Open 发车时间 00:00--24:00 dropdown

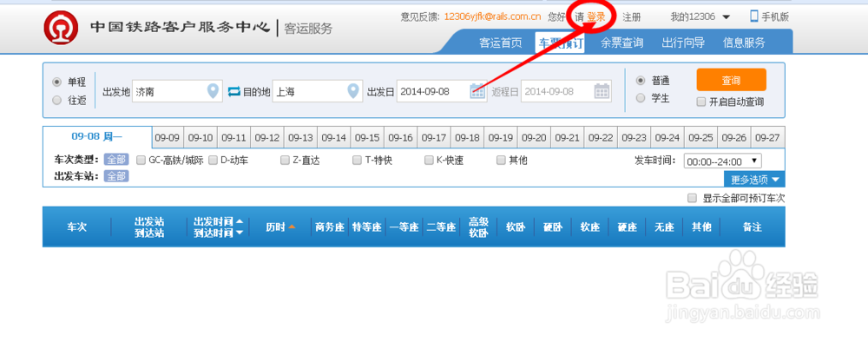click(x=723, y=161)
